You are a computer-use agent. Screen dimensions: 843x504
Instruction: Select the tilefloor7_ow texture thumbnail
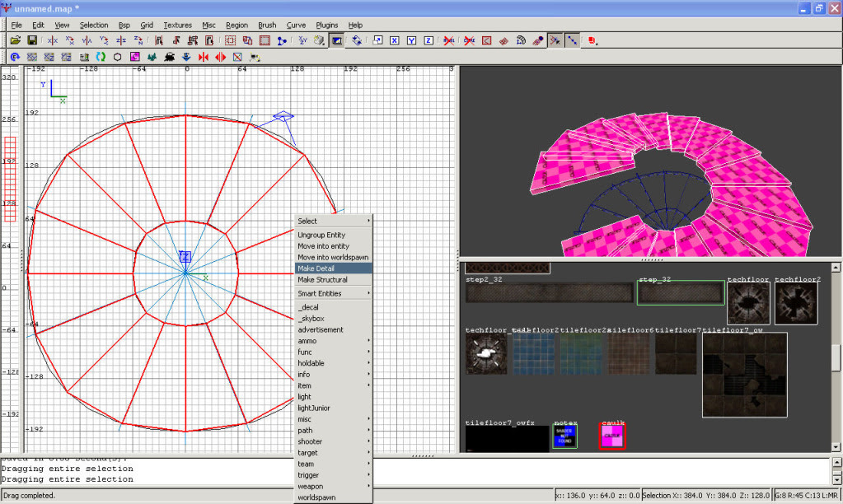tap(744, 375)
